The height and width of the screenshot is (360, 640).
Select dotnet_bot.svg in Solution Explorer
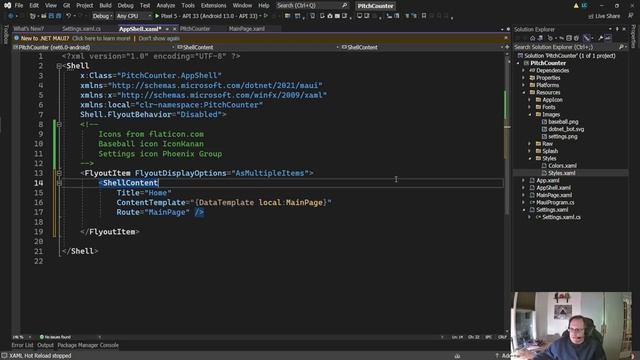pyautogui.click(x=566, y=129)
